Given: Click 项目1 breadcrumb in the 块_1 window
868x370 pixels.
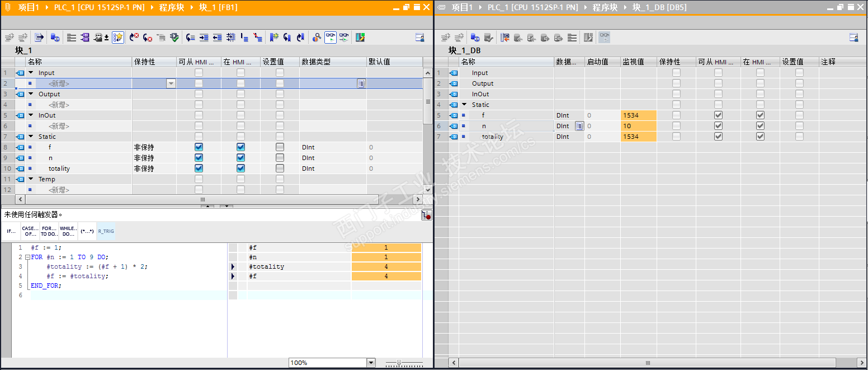Looking at the screenshot, I should click(29, 7).
